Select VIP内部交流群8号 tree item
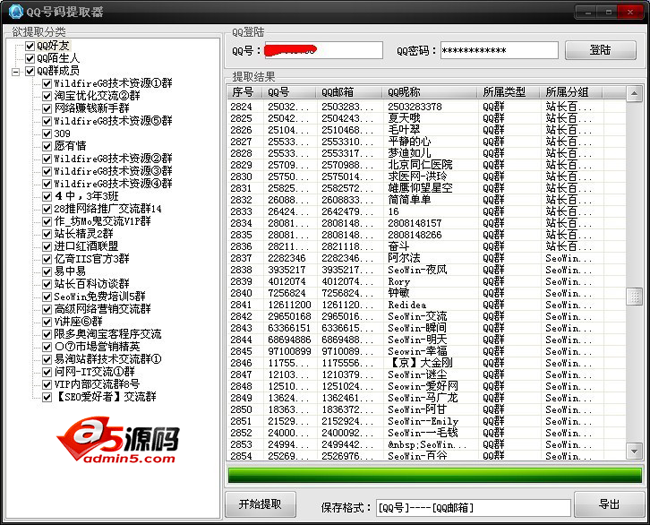This screenshot has width=650, height=525. point(97,384)
